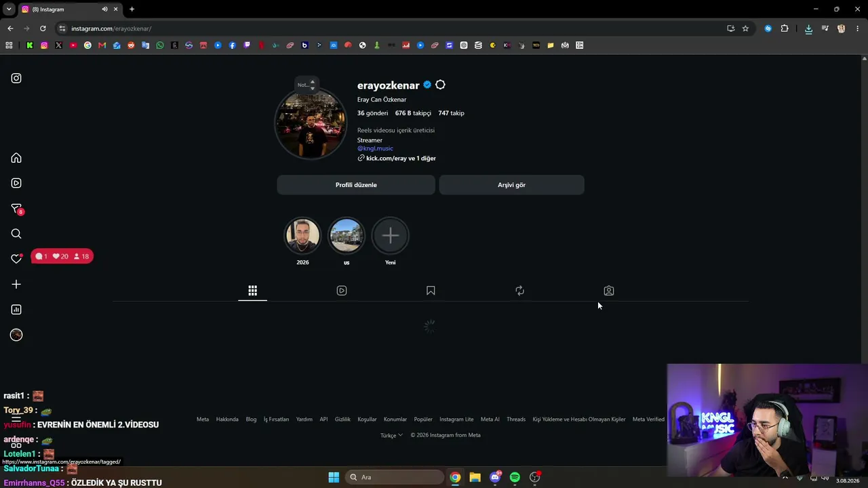
Task: Open the Kick bookmark in bookmarks bar
Action: (x=30, y=45)
